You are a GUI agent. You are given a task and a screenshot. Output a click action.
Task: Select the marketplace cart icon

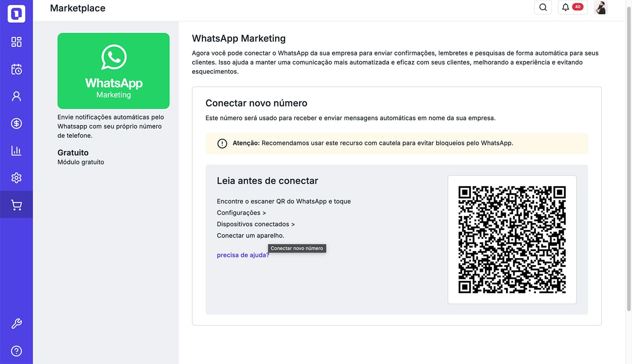pos(16,205)
